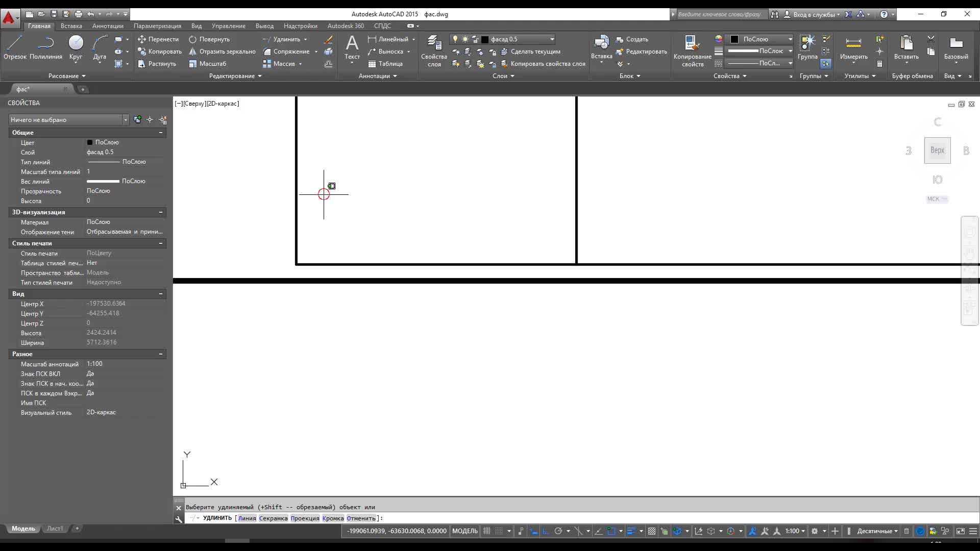The image size is (980, 551).
Task: Collapse the Общие section
Action: pos(161,133)
